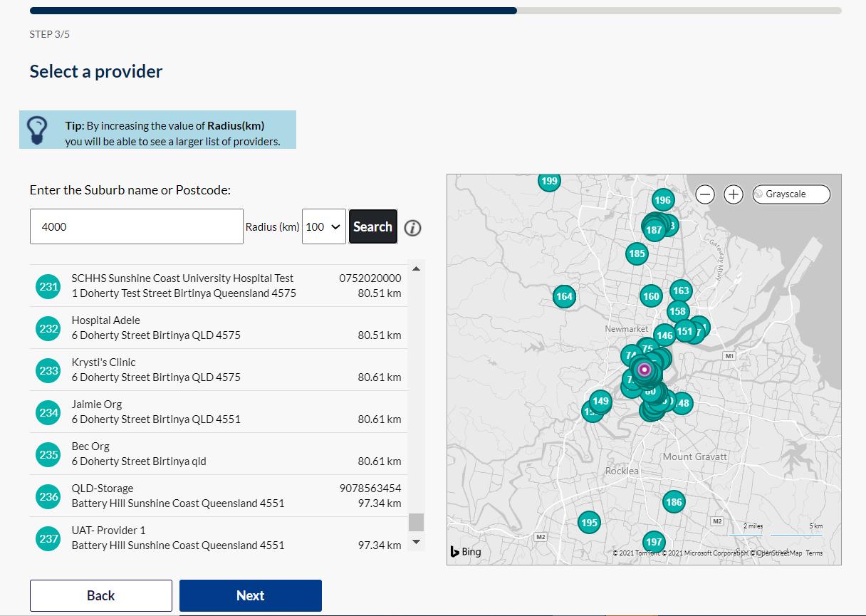Select map marker 163
This screenshot has width=866, height=616.
click(681, 291)
